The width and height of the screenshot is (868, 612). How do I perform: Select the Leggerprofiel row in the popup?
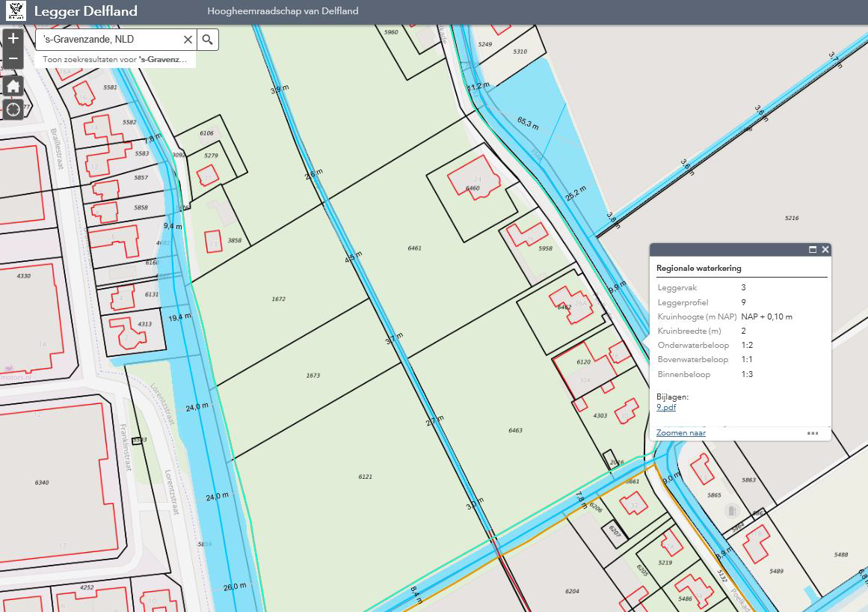pos(741,302)
